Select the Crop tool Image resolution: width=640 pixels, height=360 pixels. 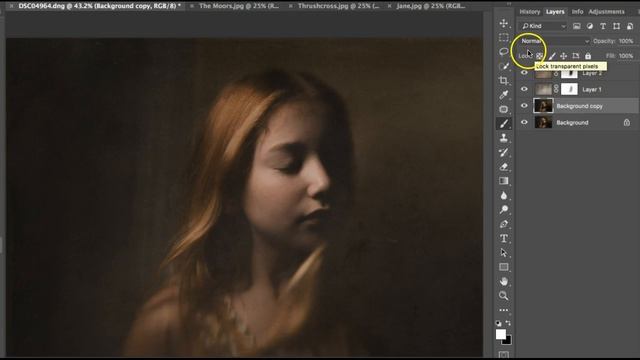(x=504, y=80)
